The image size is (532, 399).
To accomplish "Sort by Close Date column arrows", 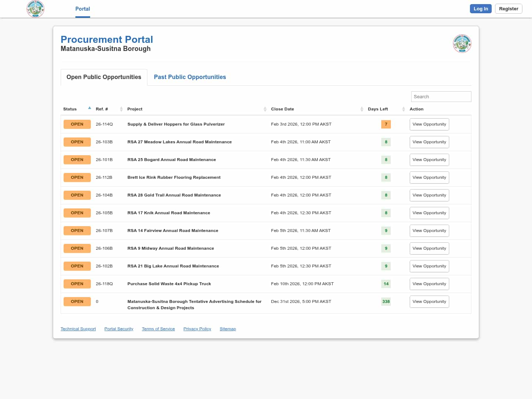I will click(362, 109).
